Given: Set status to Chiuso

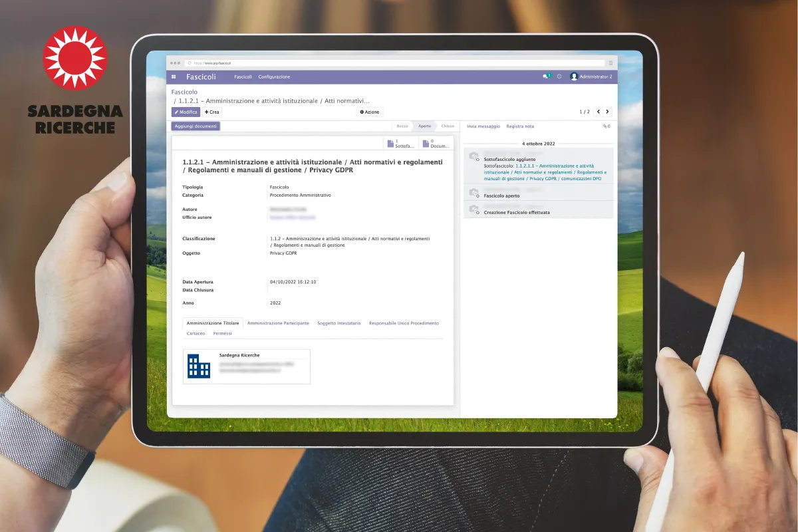Looking at the screenshot, I should [x=448, y=126].
